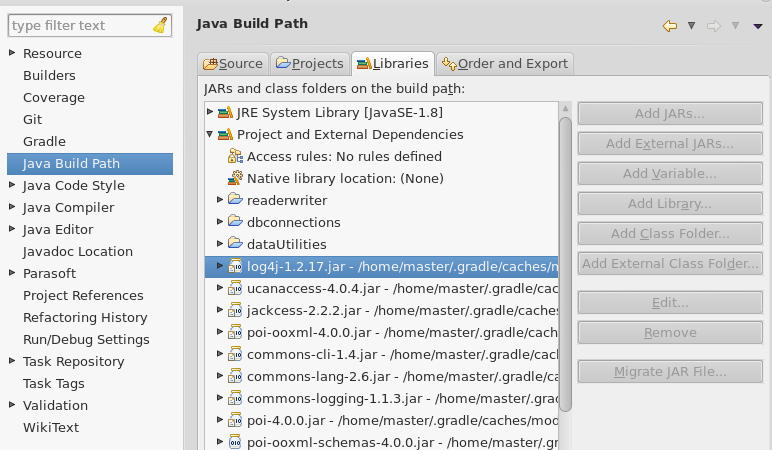
Task: Collapse Project and External Dependencies node
Action: click(x=210, y=134)
